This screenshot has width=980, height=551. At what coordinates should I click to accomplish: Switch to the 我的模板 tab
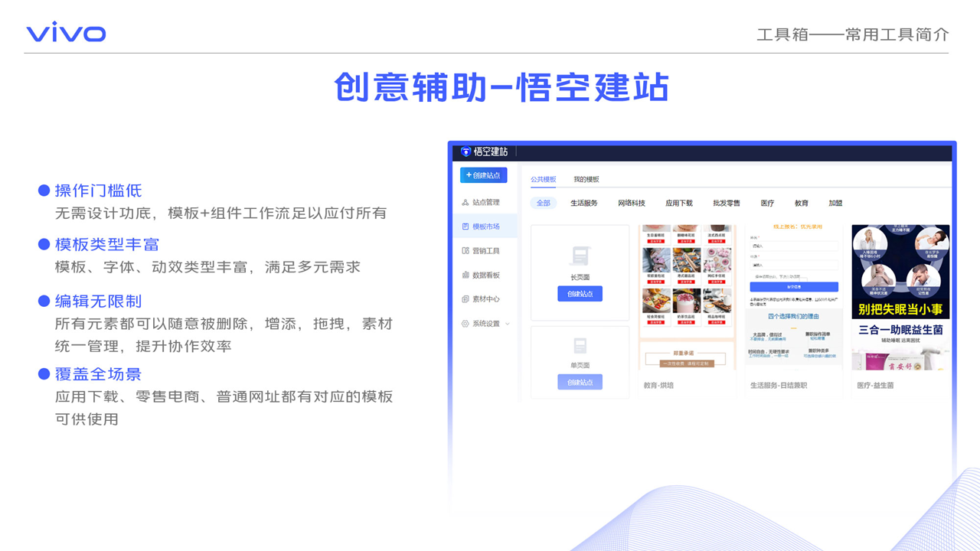(x=586, y=179)
